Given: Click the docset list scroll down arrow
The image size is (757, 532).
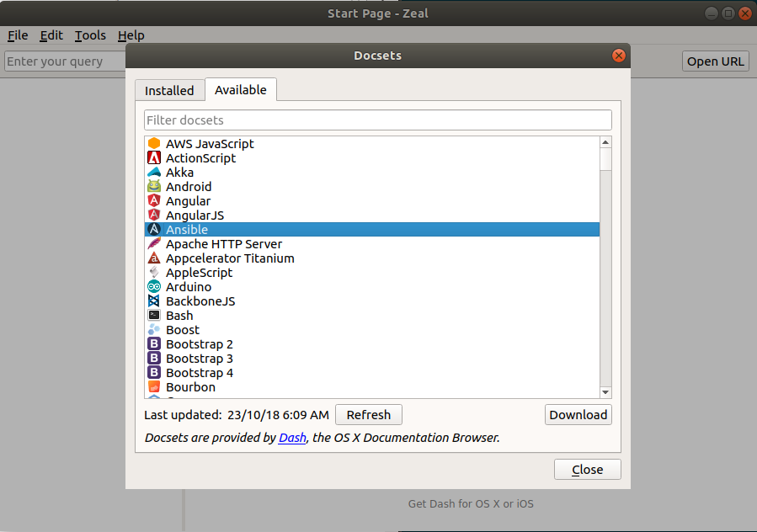Looking at the screenshot, I should [x=605, y=392].
